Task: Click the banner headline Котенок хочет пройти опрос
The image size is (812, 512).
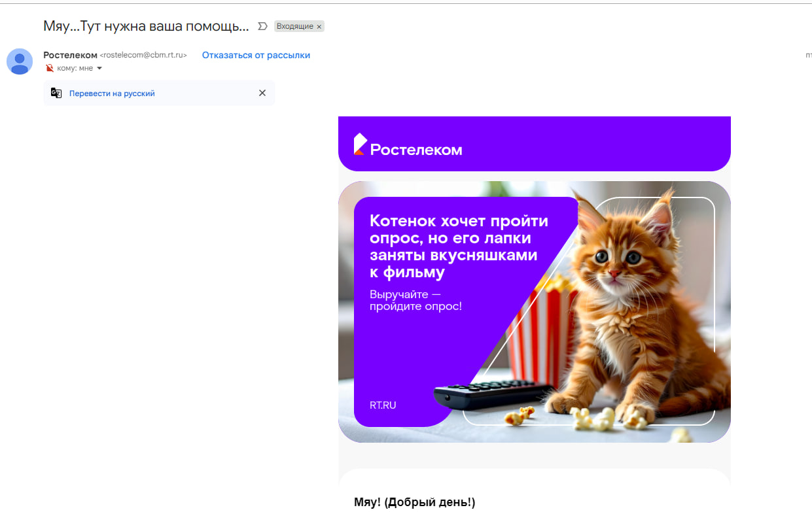Action: click(x=458, y=246)
